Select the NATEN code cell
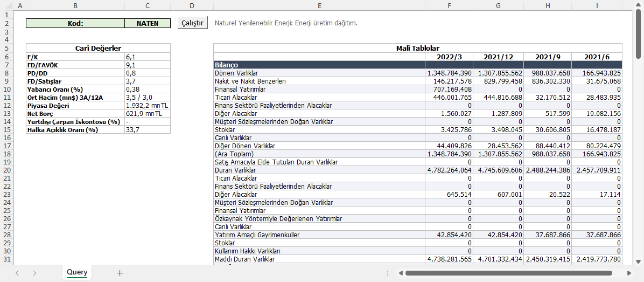 148,23
